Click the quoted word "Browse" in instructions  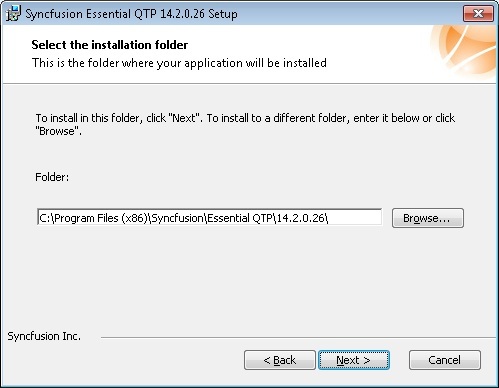point(58,131)
